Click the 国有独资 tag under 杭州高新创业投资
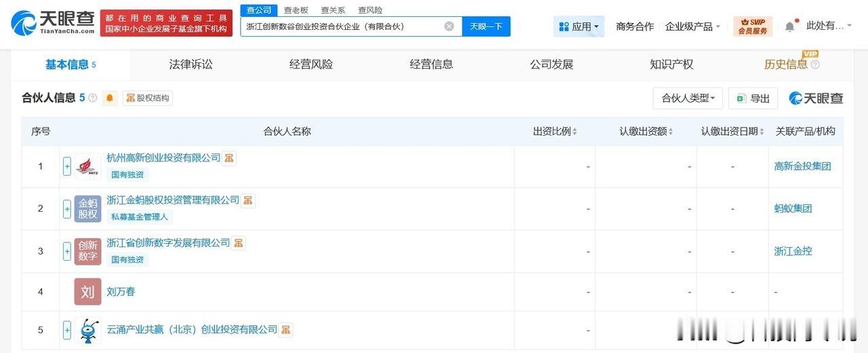Image resolution: width=868 pixels, height=353 pixels. [128, 174]
